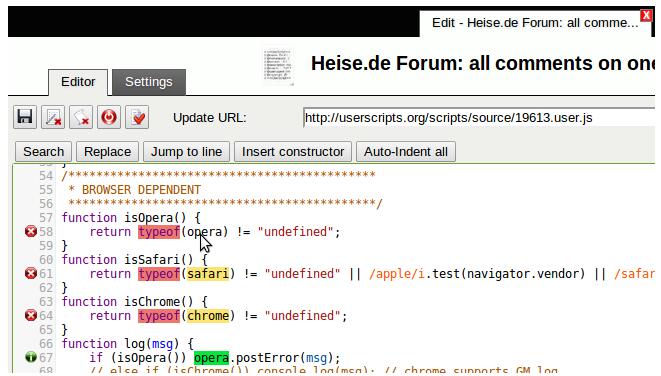Viewport: 661px width, 376px height.
Task: Click the Replace button
Action: coord(107,152)
